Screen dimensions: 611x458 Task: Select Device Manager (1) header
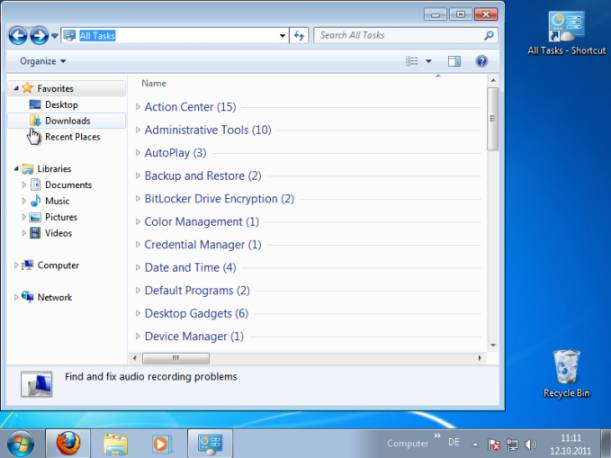[194, 336]
